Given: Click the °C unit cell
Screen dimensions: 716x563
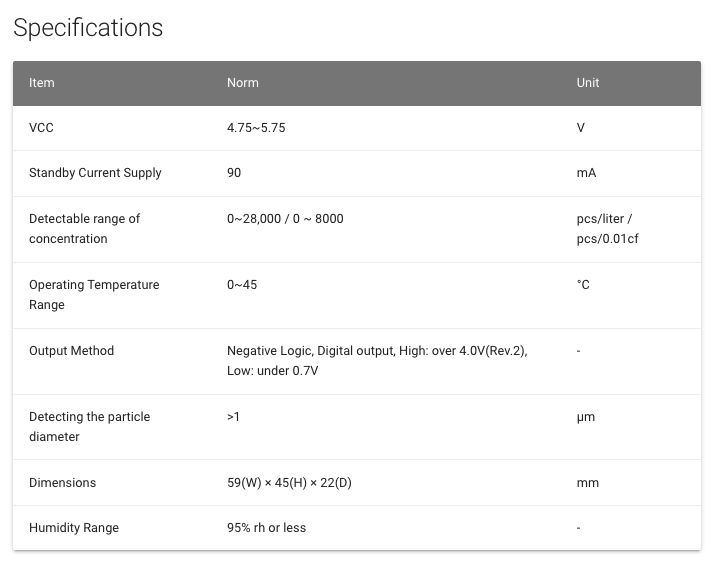Looking at the screenshot, I should coord(583,284).
